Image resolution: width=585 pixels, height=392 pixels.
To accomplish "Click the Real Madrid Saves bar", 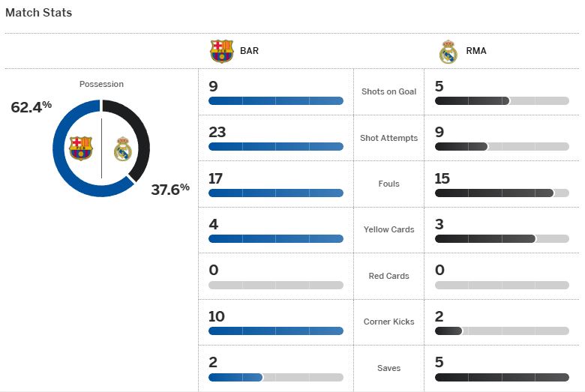I will pyautogui.click(x=502, y=377).
